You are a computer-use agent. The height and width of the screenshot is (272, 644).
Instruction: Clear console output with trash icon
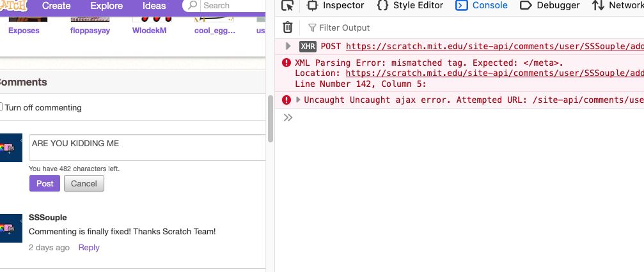click(x=288, y=27)
